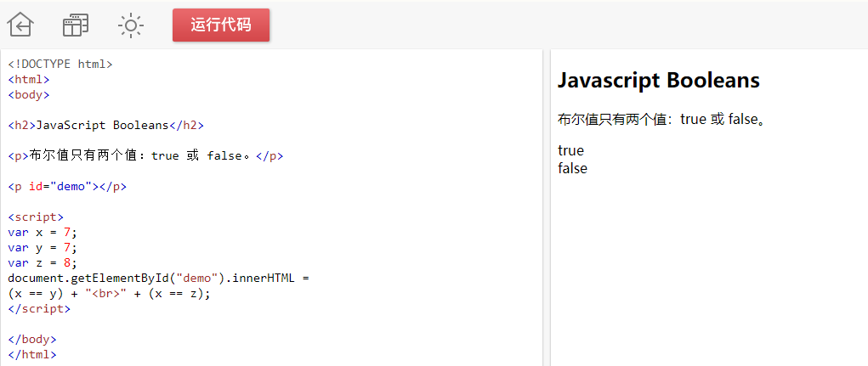Click the closing </script> tag line
868x366 pixels.
pyautogui.click(x=39, y=309)
